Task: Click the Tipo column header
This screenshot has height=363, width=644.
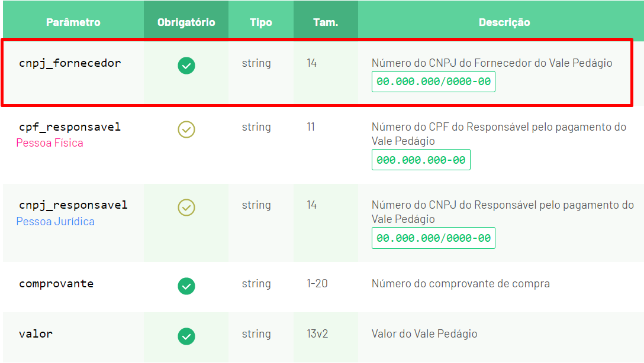Action: 261,22
